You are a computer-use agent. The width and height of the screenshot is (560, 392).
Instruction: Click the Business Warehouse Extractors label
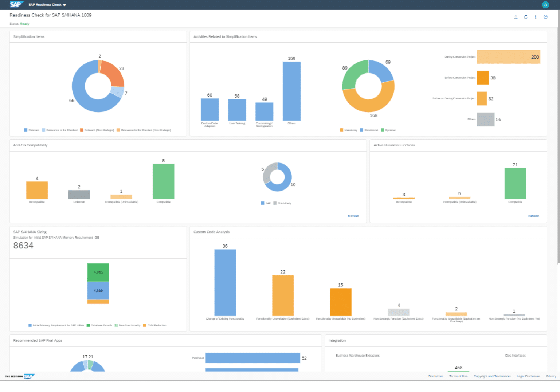tap(357, 356)
